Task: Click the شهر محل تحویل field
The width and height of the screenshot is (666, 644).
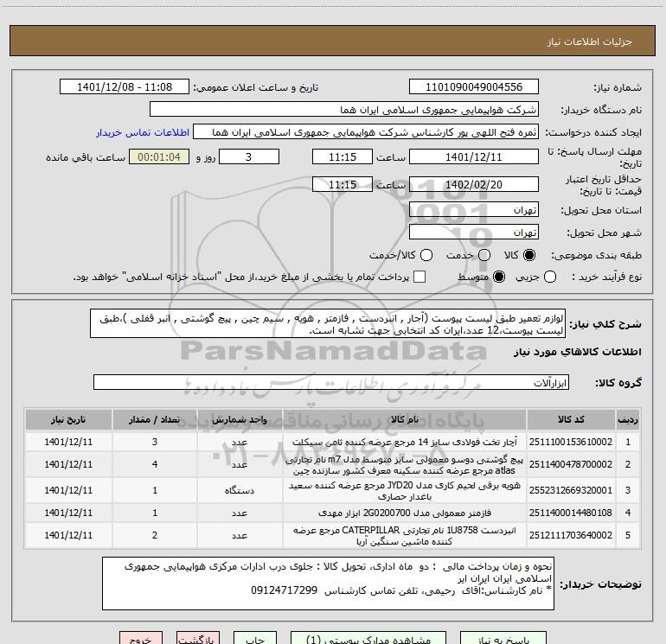Action: coord(473,232)
